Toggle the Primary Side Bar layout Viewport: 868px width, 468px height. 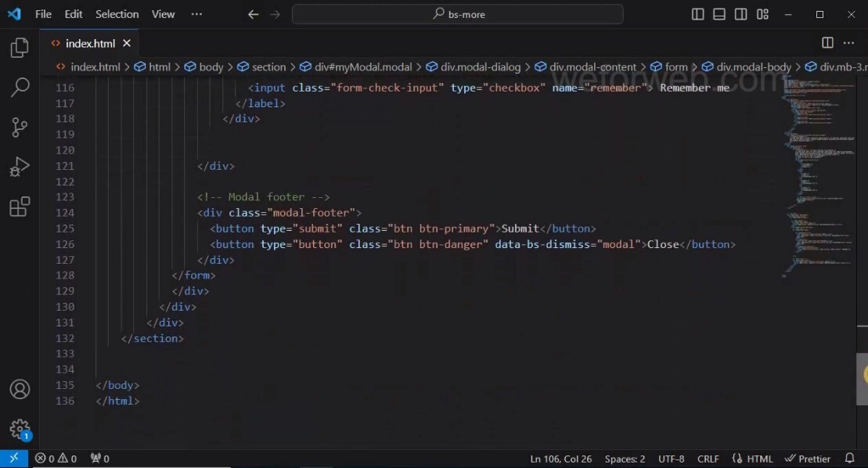[x=698, y=14]
